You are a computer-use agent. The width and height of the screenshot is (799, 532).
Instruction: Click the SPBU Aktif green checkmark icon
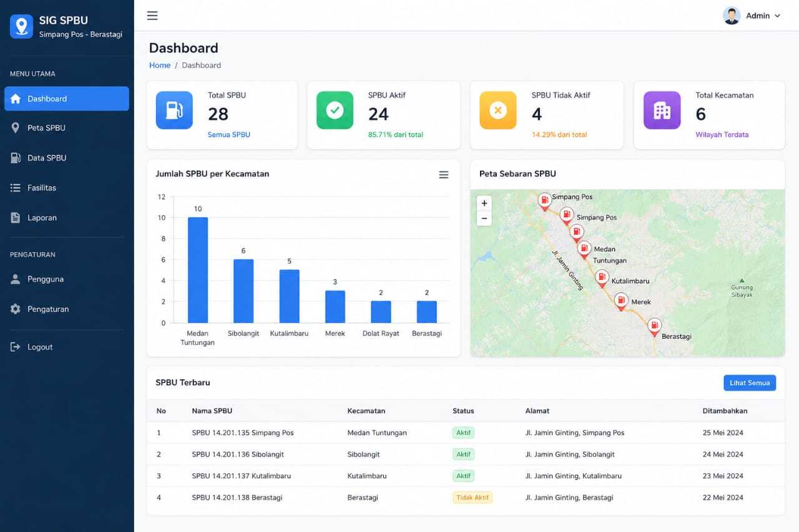[x=335, y=110]
